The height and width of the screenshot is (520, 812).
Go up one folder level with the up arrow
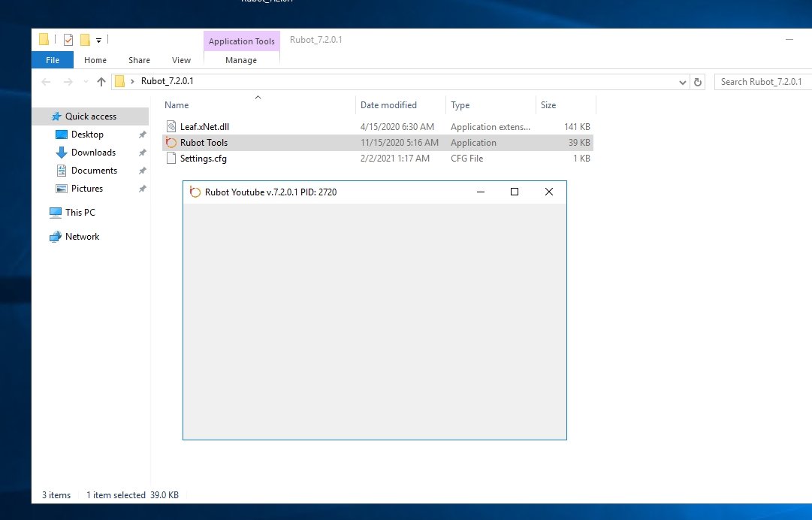point(101,82)
